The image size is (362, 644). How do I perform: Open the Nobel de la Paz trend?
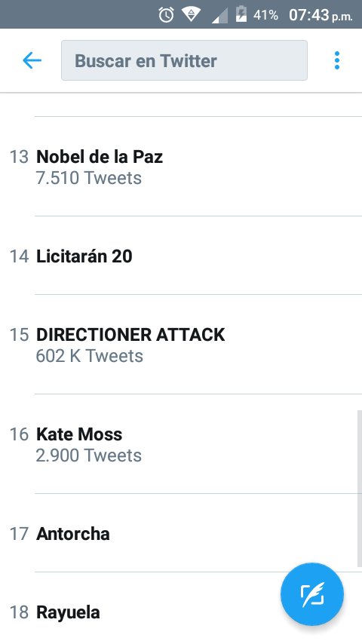(x=181, y=167)
